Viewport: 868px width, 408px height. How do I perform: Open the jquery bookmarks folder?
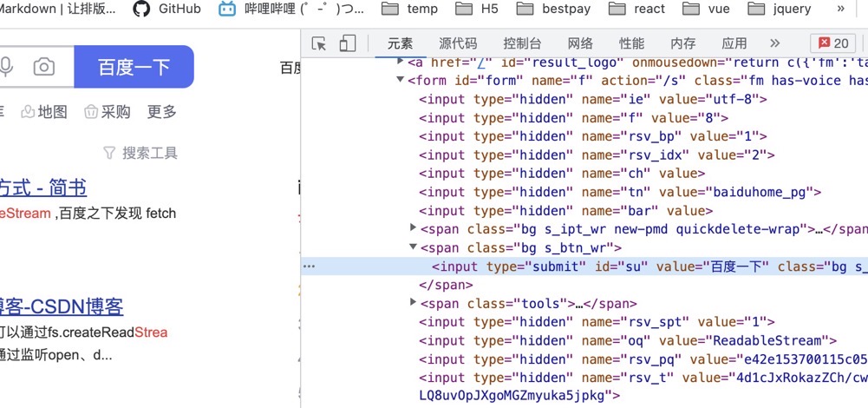coord(779,9)
